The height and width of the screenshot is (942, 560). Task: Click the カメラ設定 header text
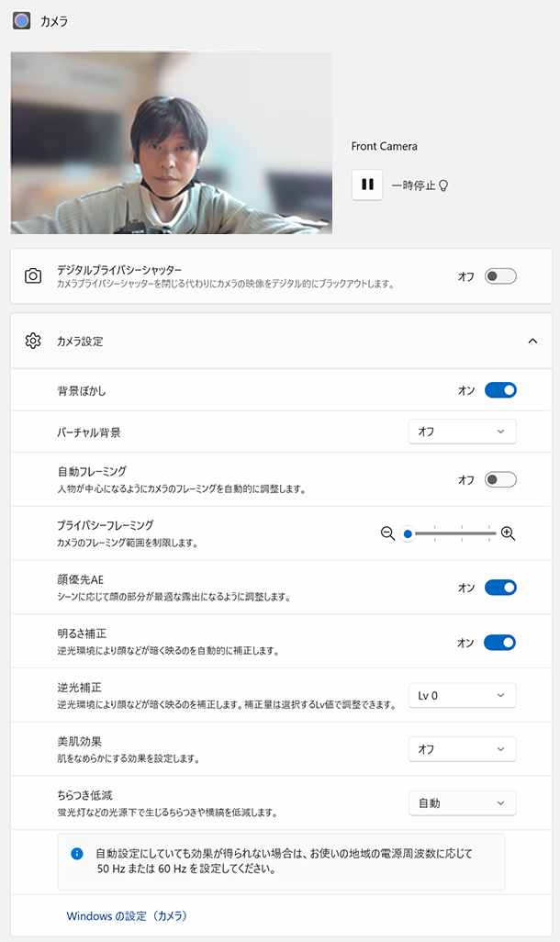80,342
